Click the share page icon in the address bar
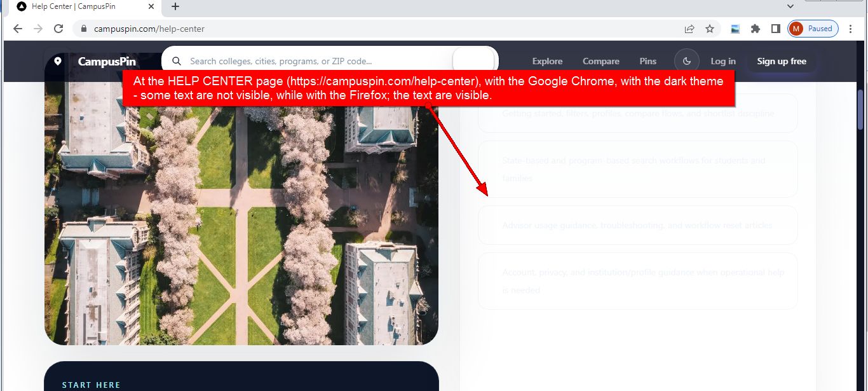Screen dimensions: 868x391 click(689, 29)
